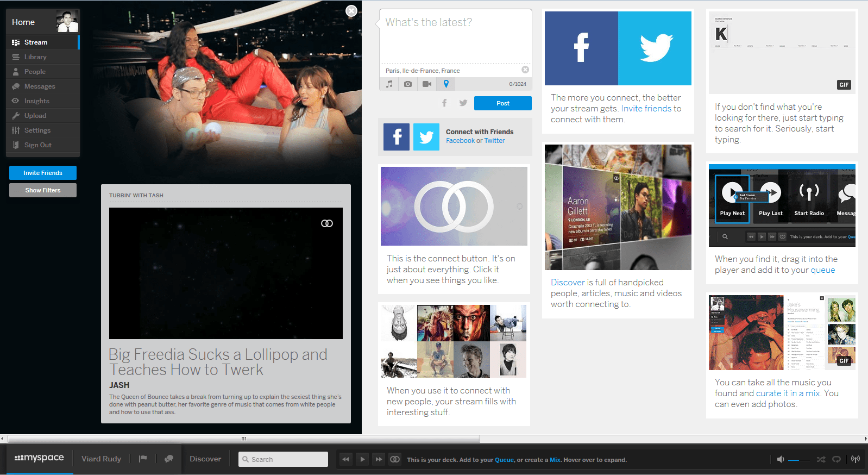This screenshot has height=475, width=868.
Task: Play the search typing GIF
Action: tap(782, 53)
